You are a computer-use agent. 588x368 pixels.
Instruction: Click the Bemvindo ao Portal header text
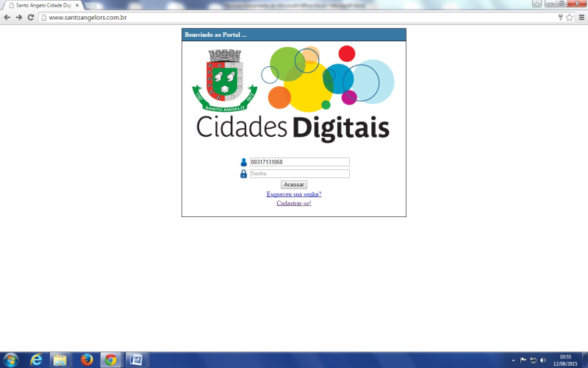point(215,35)
